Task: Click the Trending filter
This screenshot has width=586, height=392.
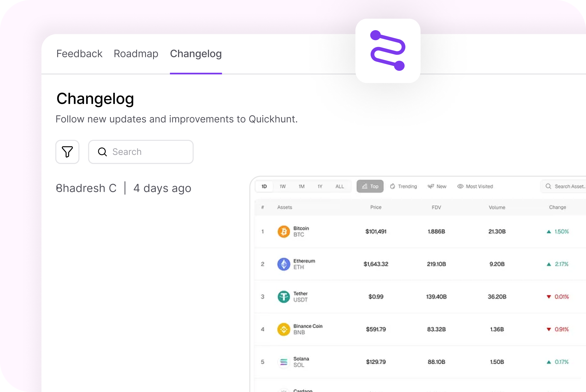Action: (404, 186)
